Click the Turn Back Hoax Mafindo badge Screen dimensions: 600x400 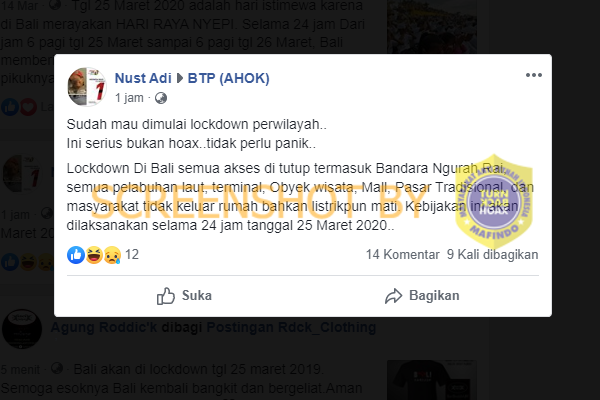pos(494,201)
